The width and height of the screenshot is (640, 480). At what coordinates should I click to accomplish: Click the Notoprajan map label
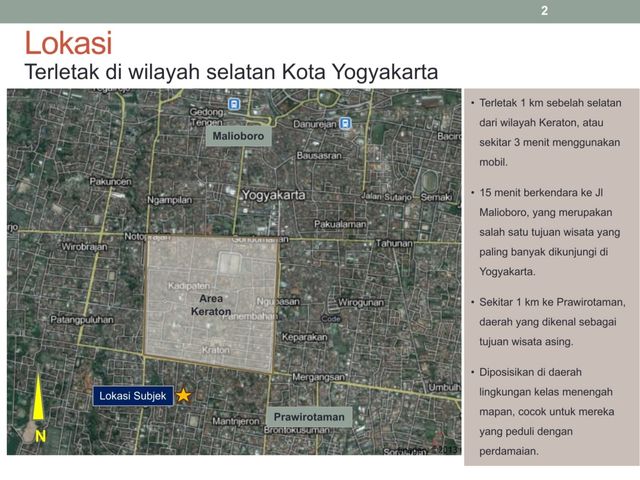pyautogui.click(x=147, y=236)
